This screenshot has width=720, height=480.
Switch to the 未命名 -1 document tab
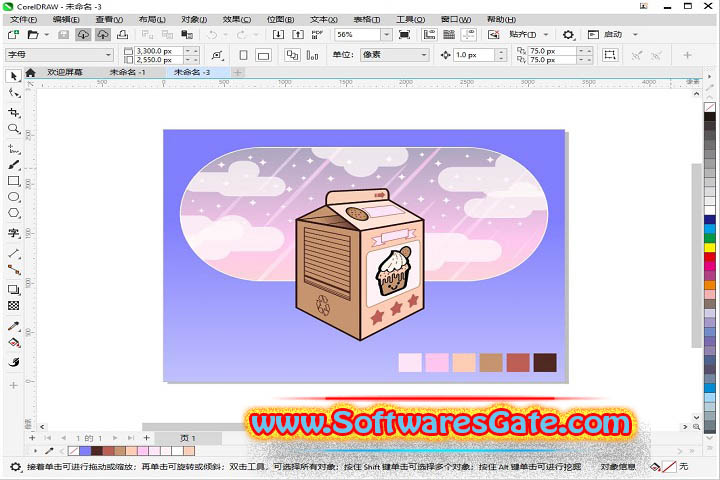[x=127, y=72]
